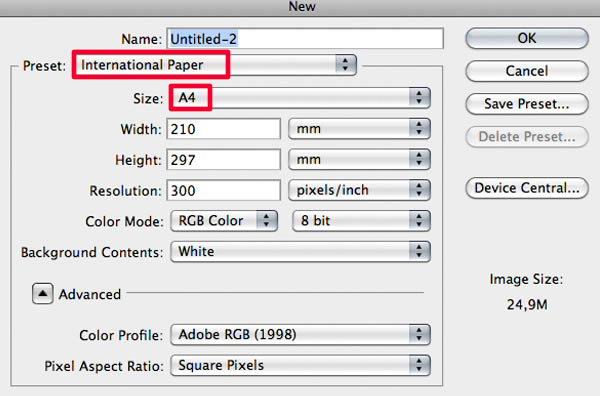Collapse the Advanced section triangle
600x396 pixels.
point(42,293)
